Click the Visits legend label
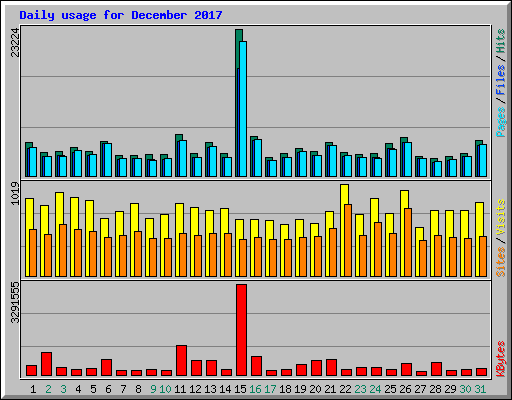This screenshot has width=512, height=400. pyautogui.click(x=500, y=217)
